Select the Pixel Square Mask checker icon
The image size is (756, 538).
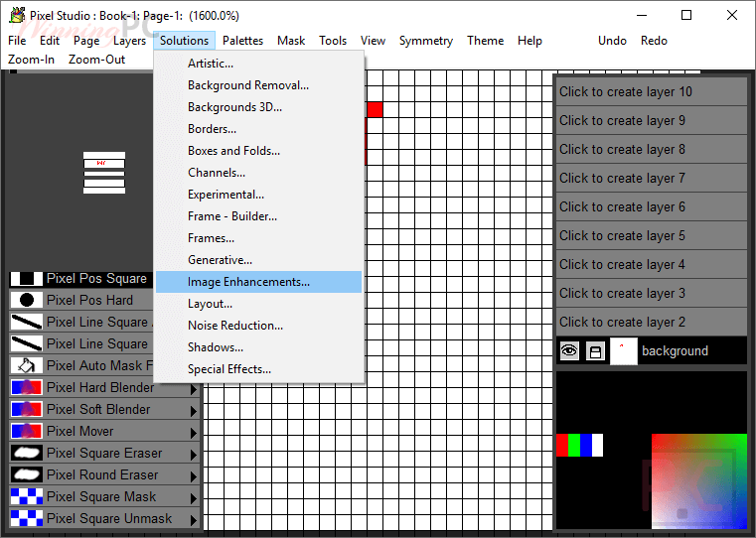(27, 496)
